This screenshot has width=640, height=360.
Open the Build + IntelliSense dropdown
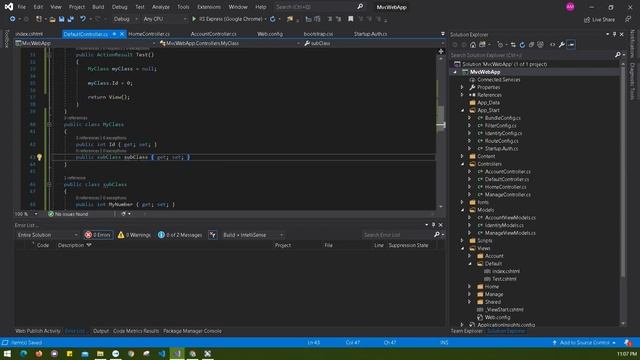[252, 235]
